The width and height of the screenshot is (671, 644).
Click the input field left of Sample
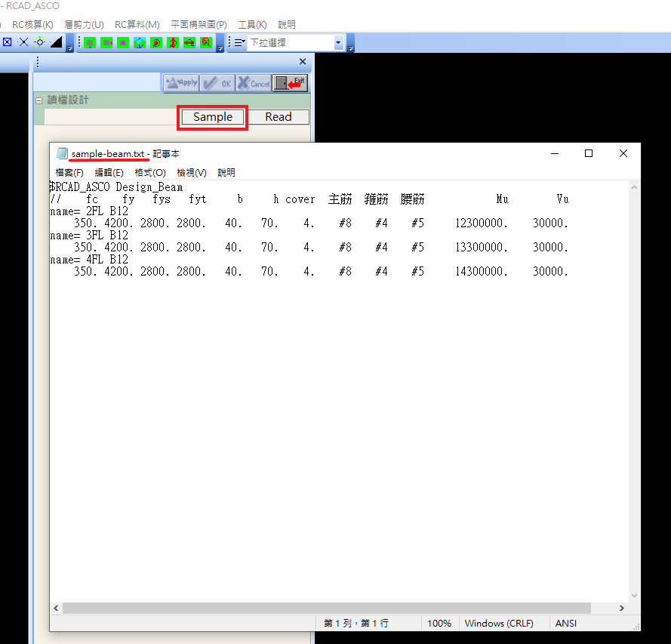[x=111, y=117]
